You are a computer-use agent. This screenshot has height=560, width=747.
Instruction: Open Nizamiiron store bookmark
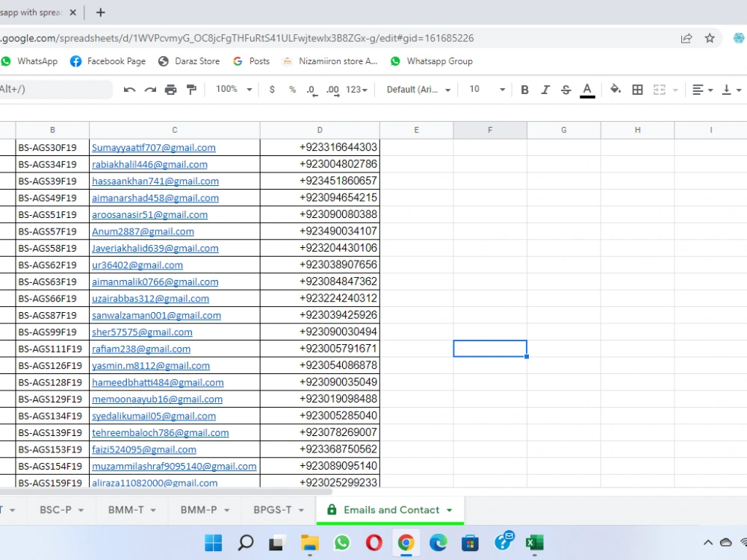pos(329,61)
